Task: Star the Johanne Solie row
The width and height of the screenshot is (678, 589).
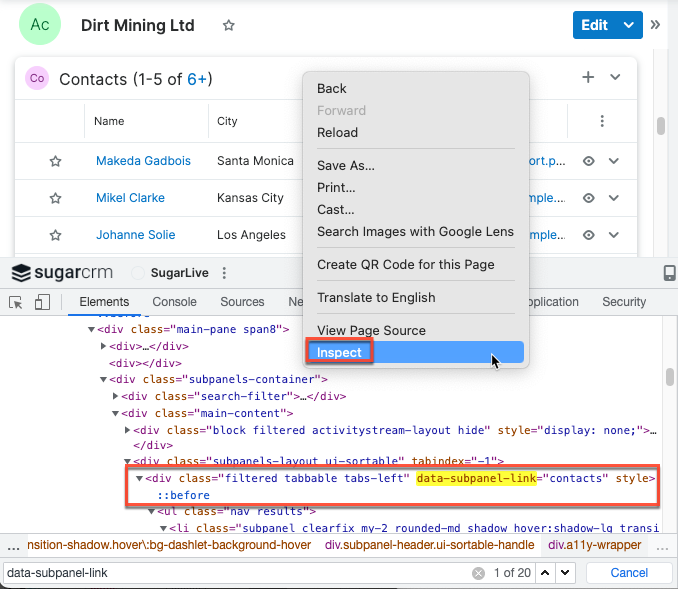Action: point(55,235)
